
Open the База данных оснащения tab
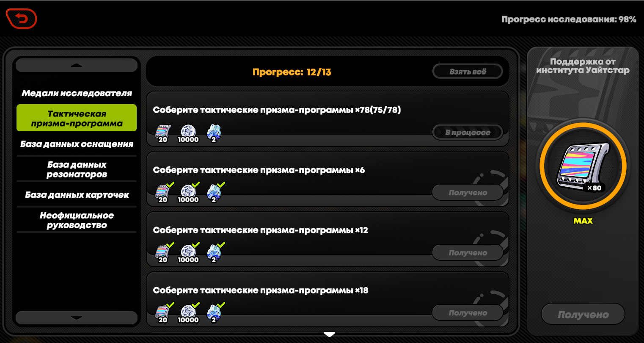pyautogui.click(x=77, y=144)
